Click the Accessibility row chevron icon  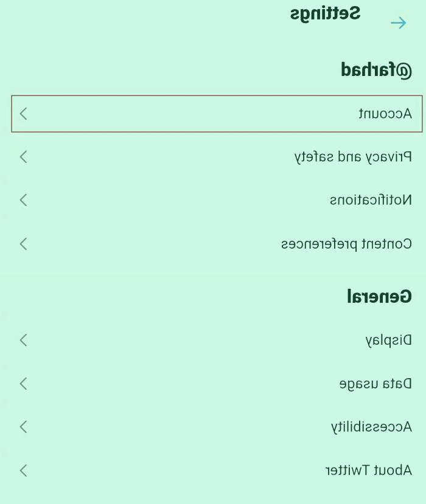tap(24, 427)
